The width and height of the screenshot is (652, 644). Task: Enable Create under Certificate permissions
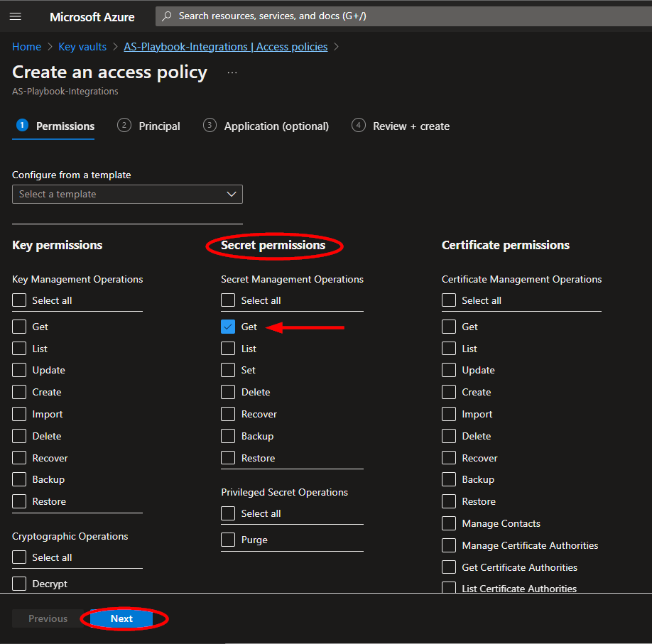click(449, 392)
